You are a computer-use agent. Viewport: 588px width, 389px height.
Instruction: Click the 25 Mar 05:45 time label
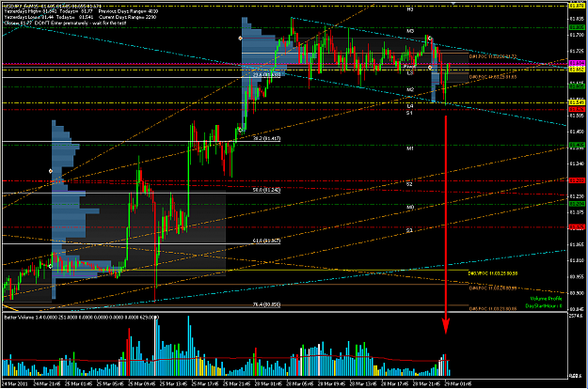click(110, 383)
